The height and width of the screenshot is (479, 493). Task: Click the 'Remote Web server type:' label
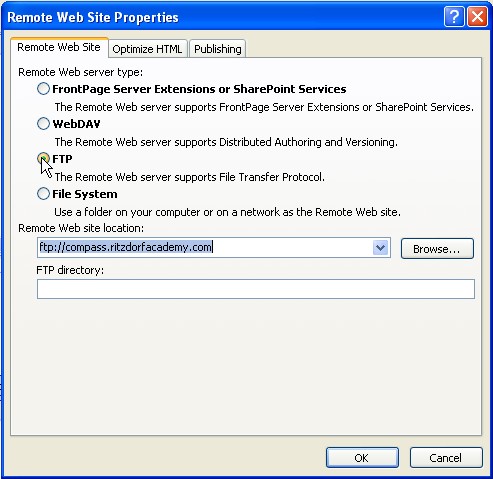[80, 72]
